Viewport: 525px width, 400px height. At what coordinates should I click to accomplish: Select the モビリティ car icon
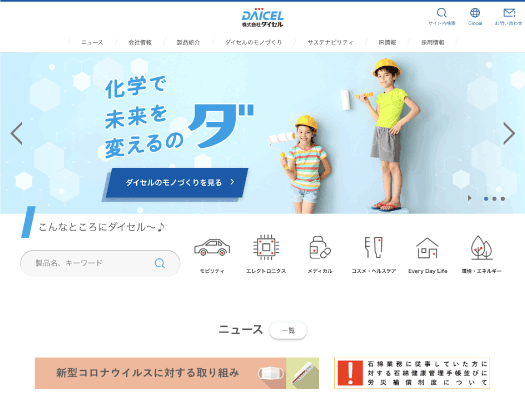click(212, 248)
